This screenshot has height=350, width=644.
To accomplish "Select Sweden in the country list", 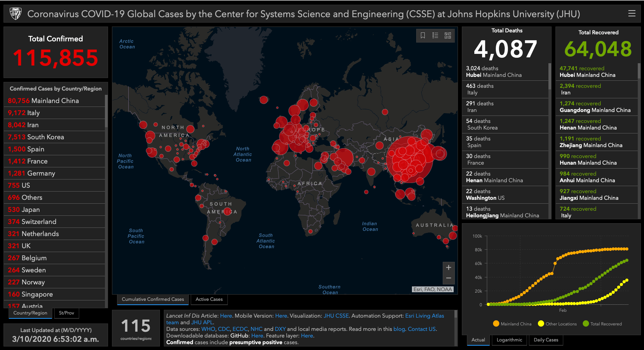I will click(54, 270).
